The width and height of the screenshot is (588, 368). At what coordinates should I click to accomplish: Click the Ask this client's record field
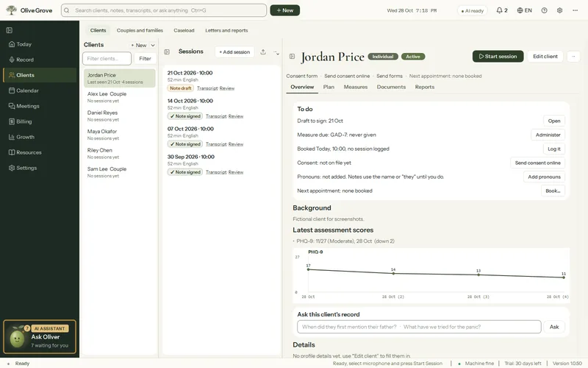419,327
